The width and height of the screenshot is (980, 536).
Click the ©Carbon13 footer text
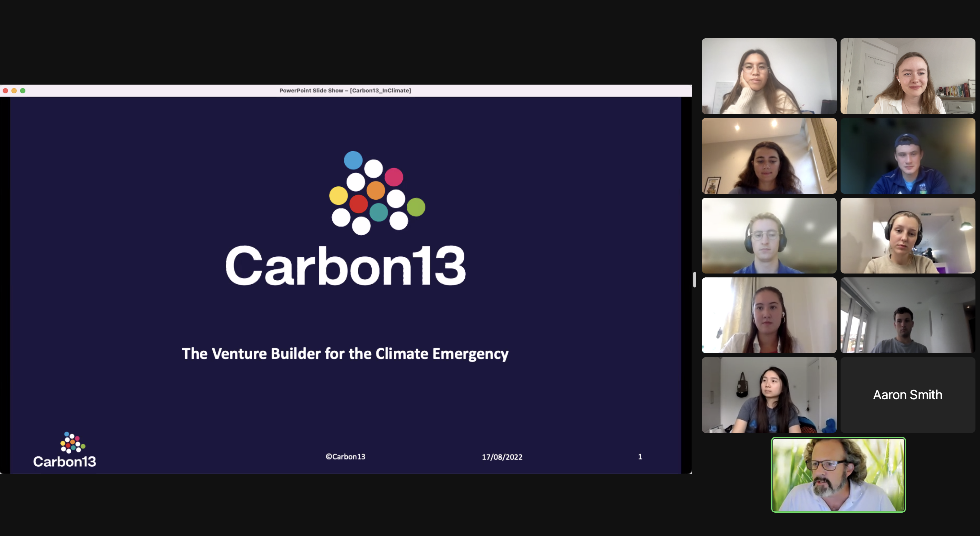click(x=345, y=457)
